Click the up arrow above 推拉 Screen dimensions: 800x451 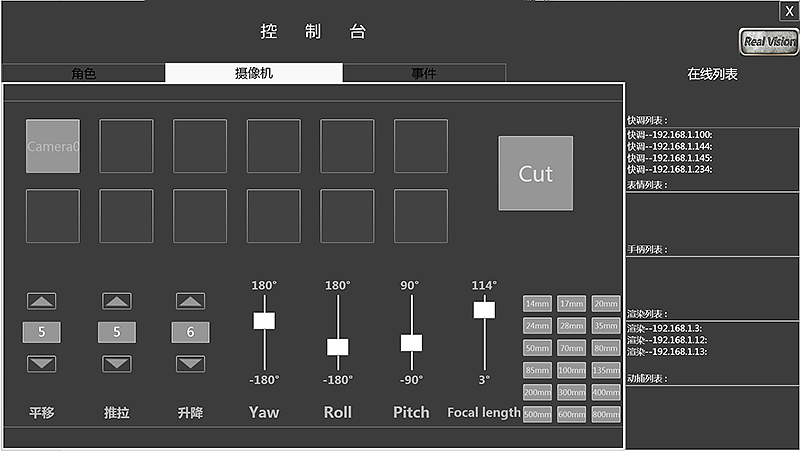[x=117, y=301]
